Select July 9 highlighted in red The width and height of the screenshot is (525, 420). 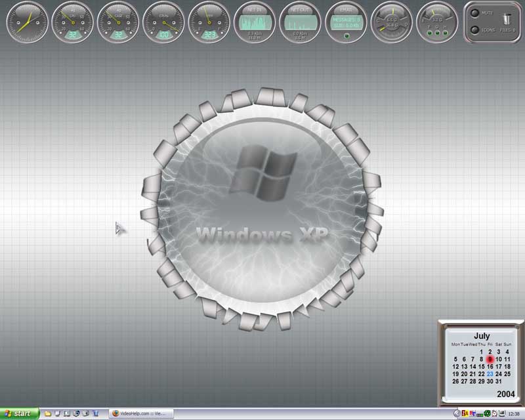click(490, 359)
